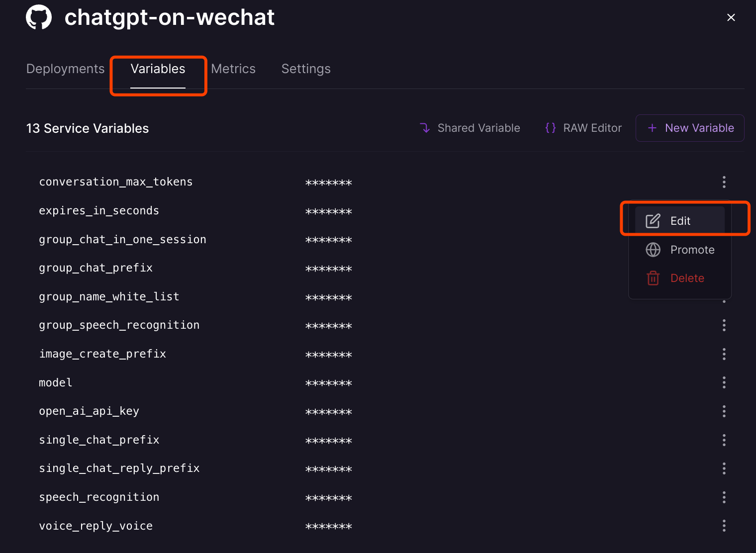
Task: Click the RAW Editor braces icon
Action: (x=551, y=128)
